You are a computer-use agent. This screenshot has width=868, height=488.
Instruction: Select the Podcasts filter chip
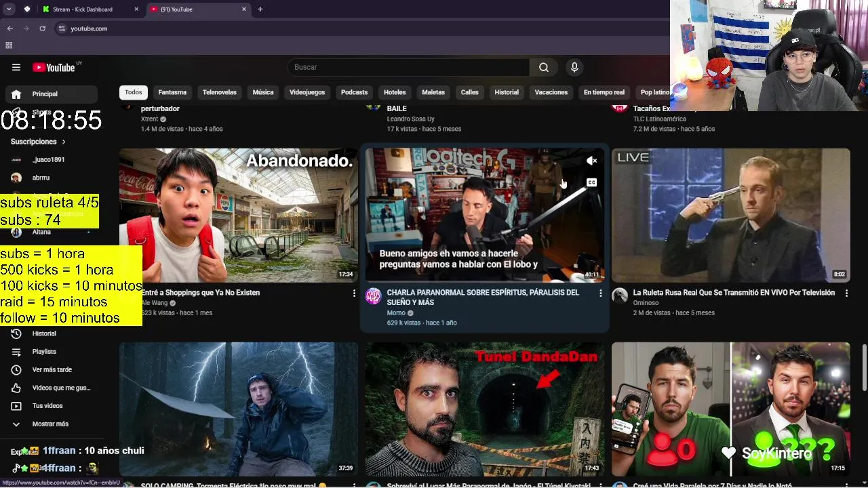click(x=354, y=92)
